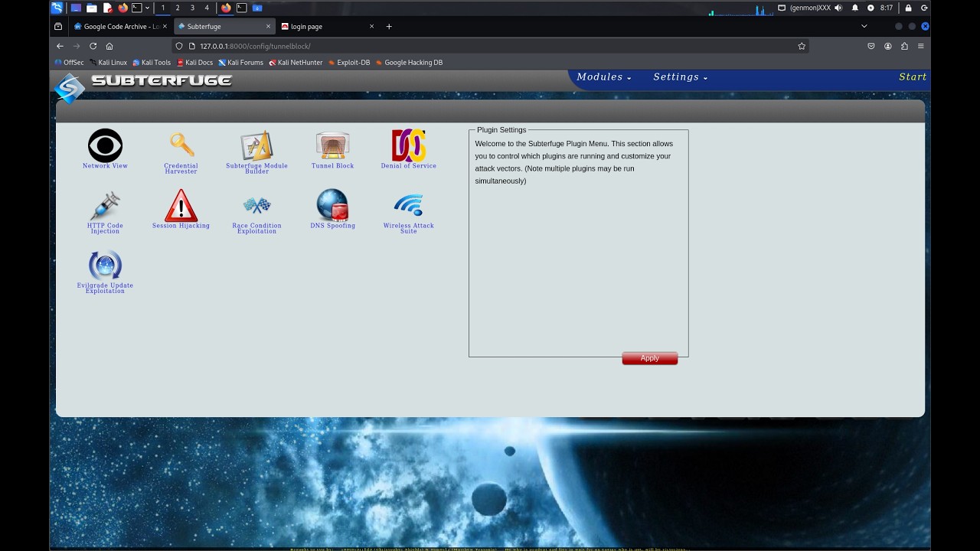The image size is (980, 551).
Task: Go back with the browser back arrow
Action: [x=60, y=46]
